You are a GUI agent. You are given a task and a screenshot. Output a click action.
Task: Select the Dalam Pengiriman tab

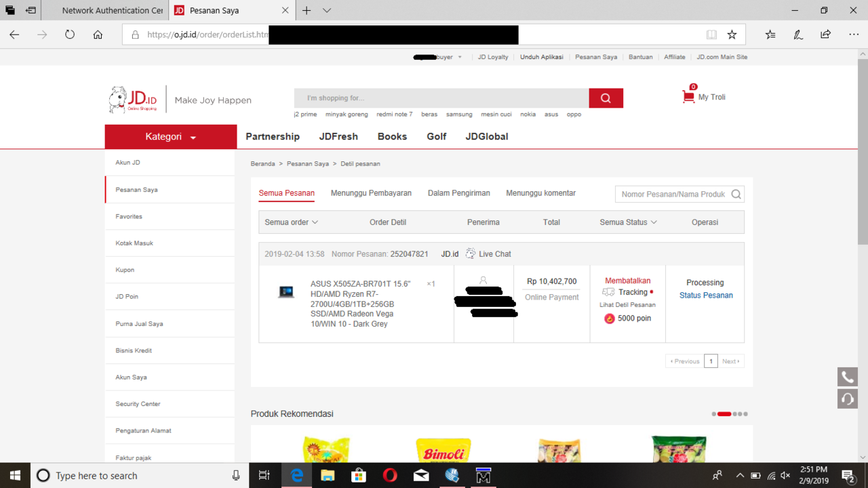click(x=459, y=193)
